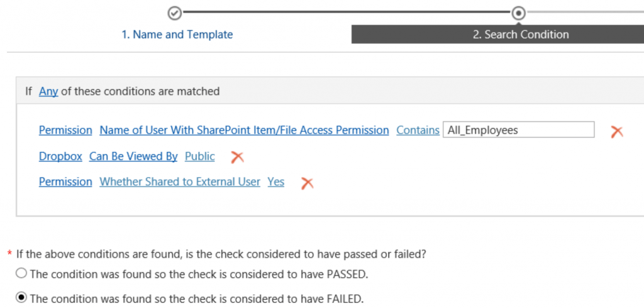Remove the Shared to External User condition
The width and height of the screenshot is (644, 308).
pos(307,183)
